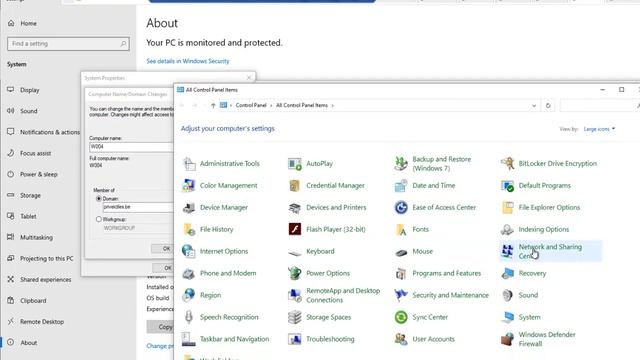640x360 pixels.
Task: Open AutoPlay icon in Control Panel
Action: [x=295, y=164]
